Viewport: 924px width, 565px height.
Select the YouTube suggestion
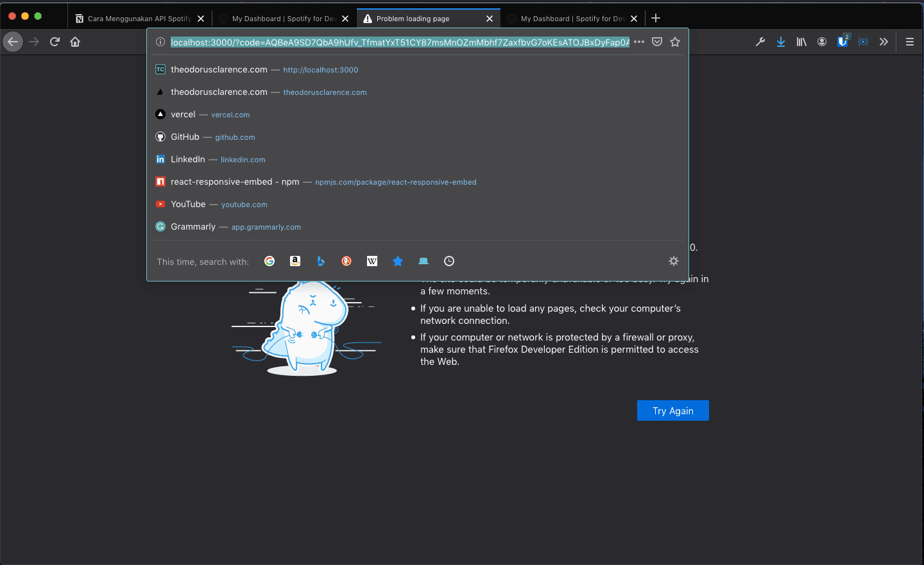[x=418, y=204]
